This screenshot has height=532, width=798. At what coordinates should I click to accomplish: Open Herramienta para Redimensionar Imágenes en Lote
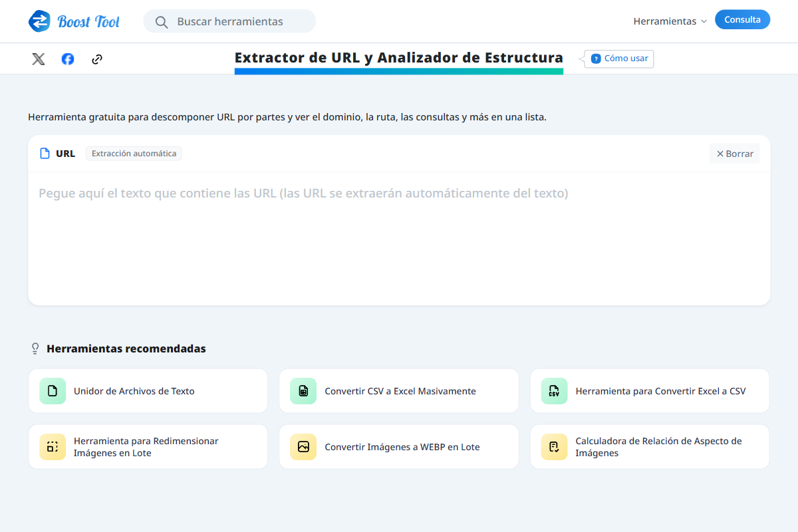148,447
